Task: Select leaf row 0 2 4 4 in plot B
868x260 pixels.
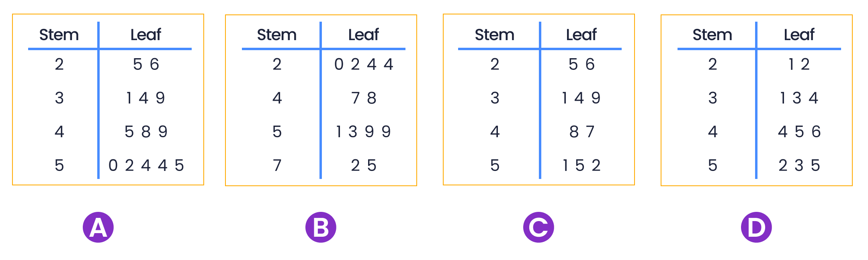Action: click(x=363, y=64)
